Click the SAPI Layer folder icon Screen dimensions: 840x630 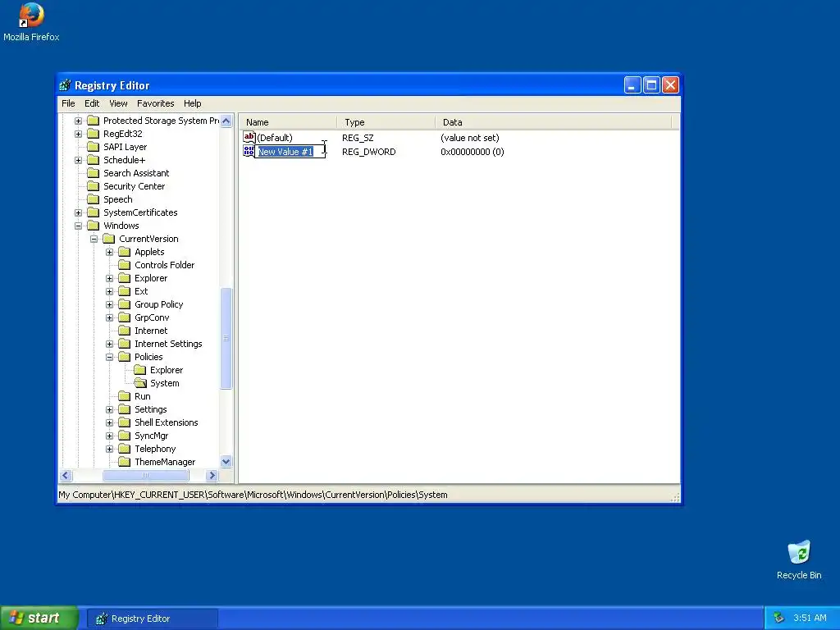tap(94, 147)
